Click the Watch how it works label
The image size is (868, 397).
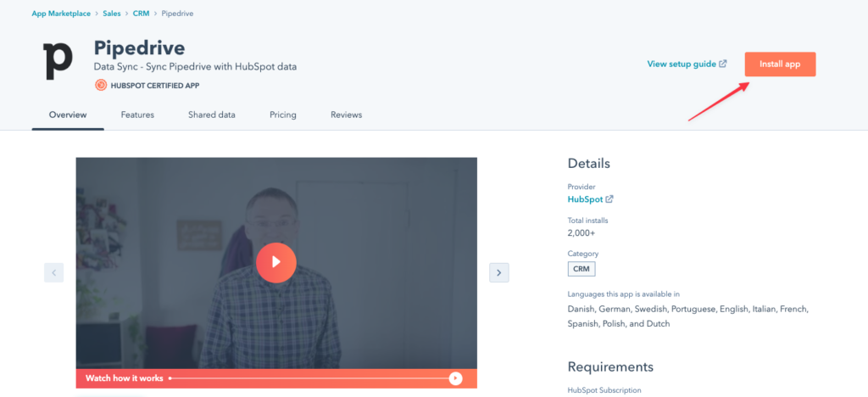click(124, 378)
